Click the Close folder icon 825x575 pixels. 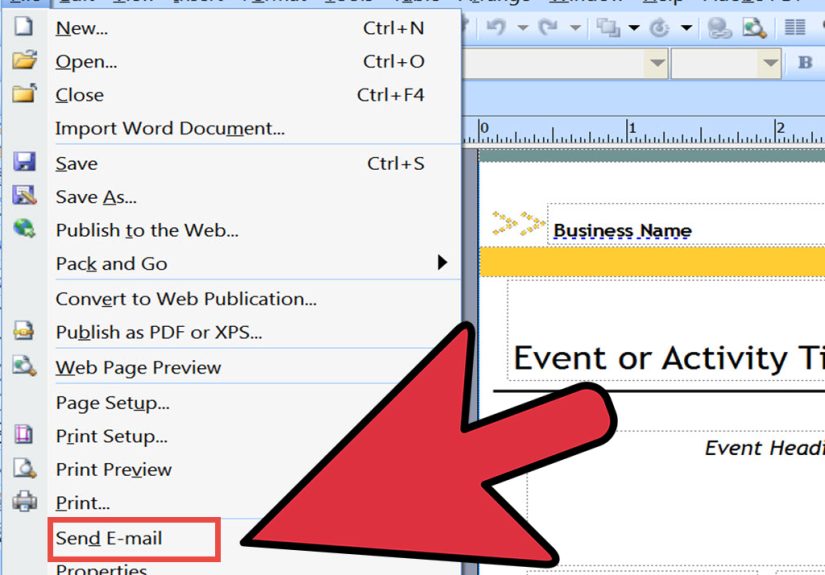tap(24, 93)
